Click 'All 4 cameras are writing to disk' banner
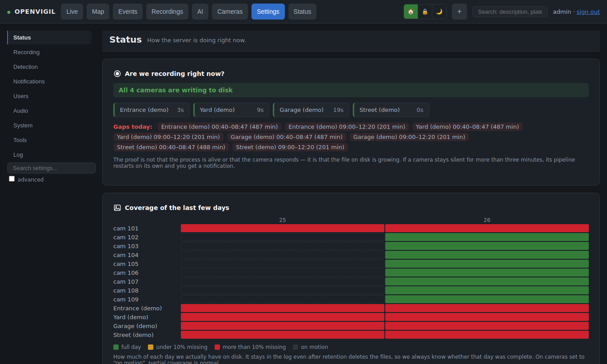The width and height of the screenshot is (607, 364). point(351,90)
